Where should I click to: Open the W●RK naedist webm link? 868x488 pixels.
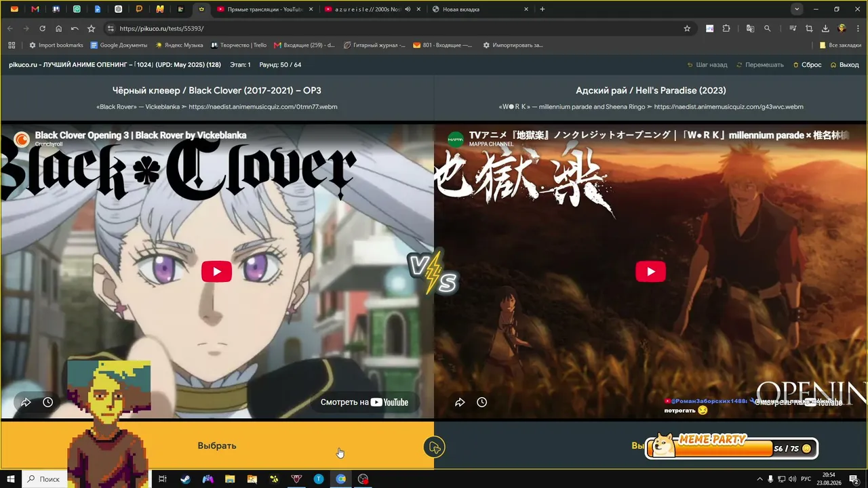729,106
